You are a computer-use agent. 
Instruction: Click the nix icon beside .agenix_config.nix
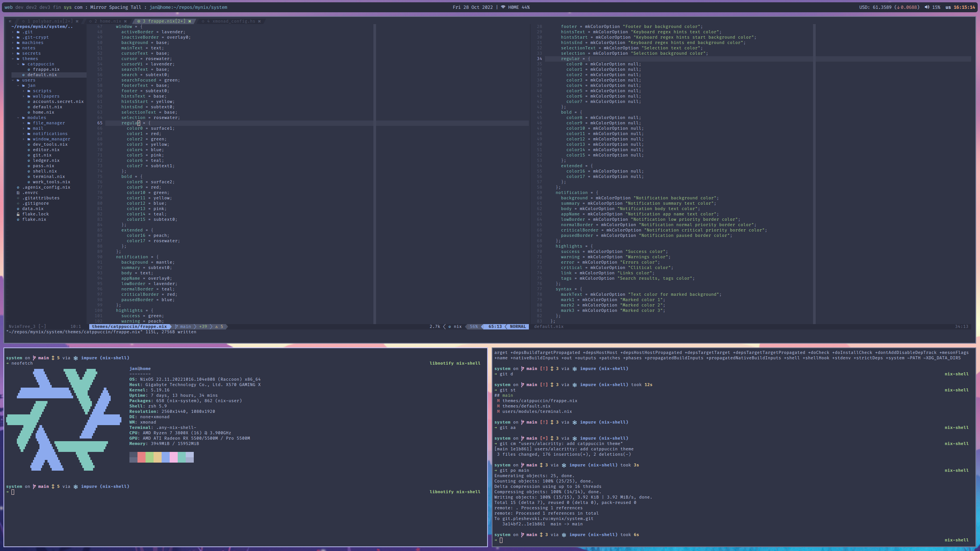[18, 187]
